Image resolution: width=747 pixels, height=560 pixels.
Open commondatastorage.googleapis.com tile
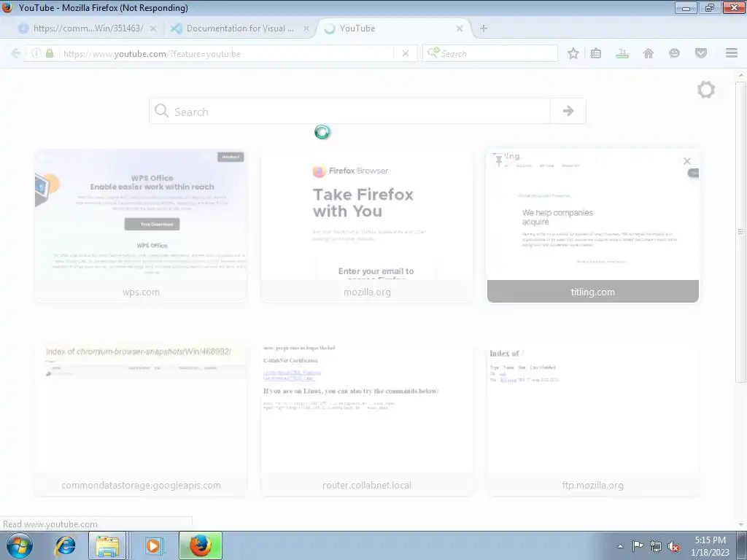141,419
